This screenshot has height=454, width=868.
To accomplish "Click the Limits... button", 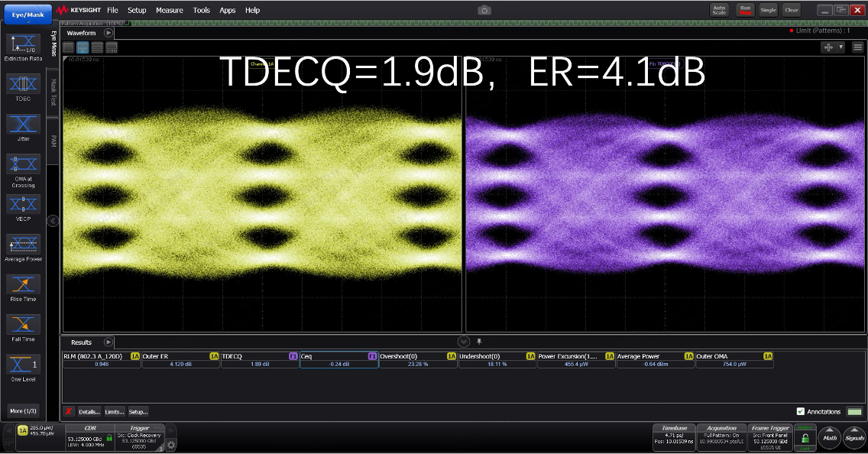I will tap(114, 411).
